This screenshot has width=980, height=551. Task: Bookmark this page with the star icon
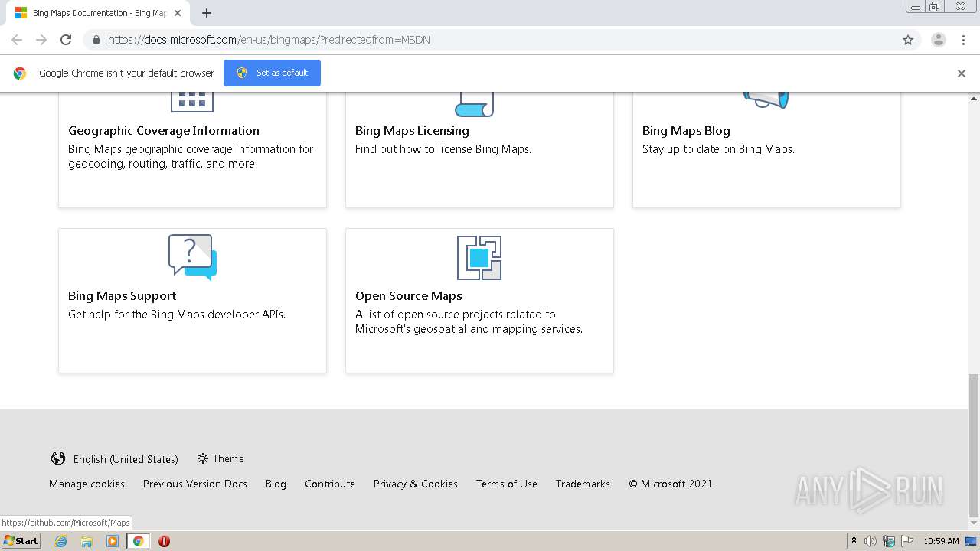pos(908,40)
